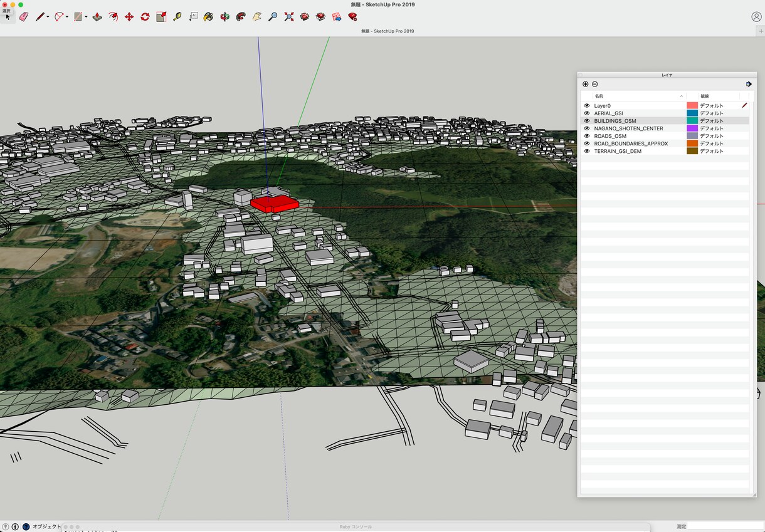Select the Tape Measure tool
Viewport: 765px width, 532px height.
[177, 17]
